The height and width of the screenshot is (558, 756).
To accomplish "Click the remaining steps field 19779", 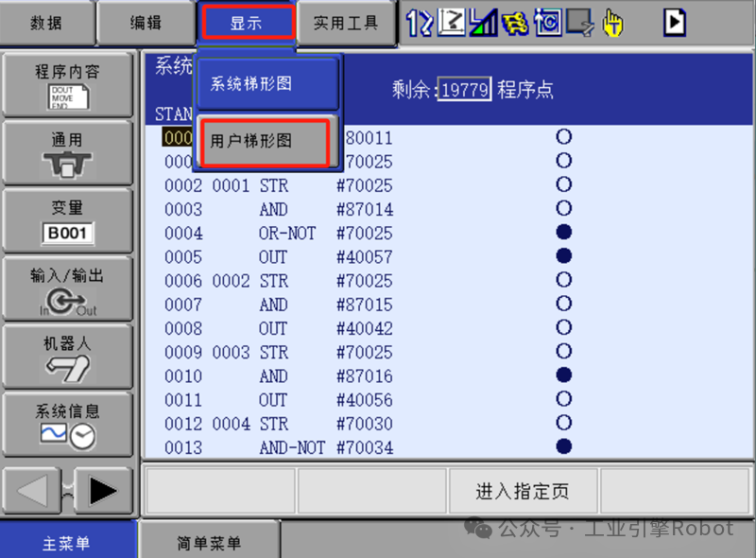I will [x=465, y=89].
